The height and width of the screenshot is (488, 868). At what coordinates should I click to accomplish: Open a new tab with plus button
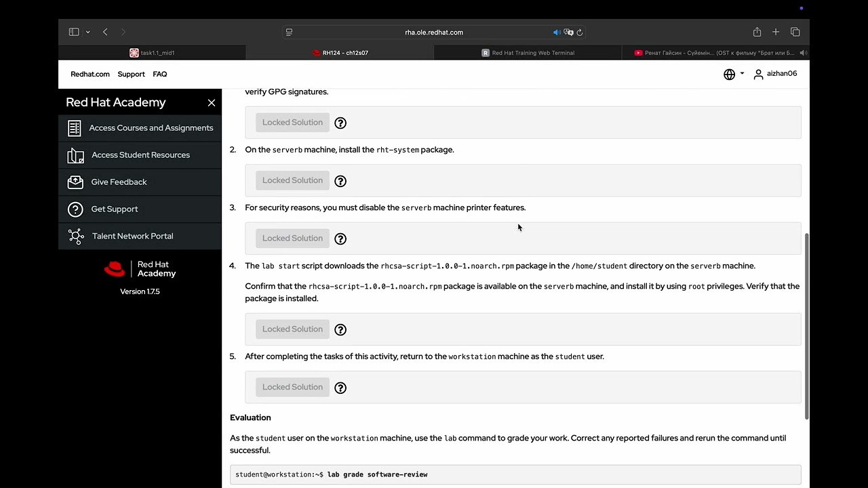click(776, 32)
